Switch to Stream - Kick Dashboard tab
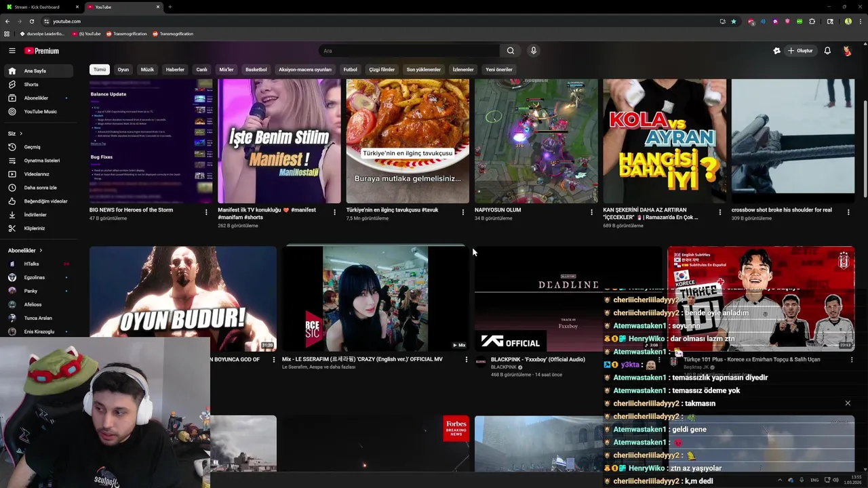The image size is (868, 488). pyautogui.click(x=41, y=7)
